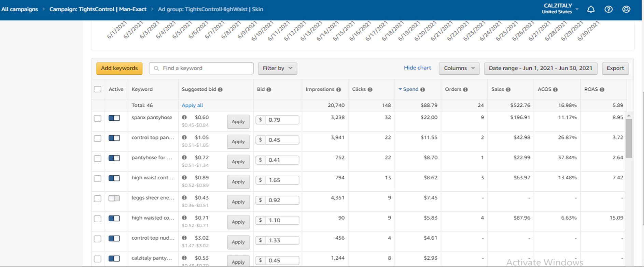Check the checkbox for spanx pantyhose row
This screenshot has width=644, height=267.
click(x=98, y=118)
